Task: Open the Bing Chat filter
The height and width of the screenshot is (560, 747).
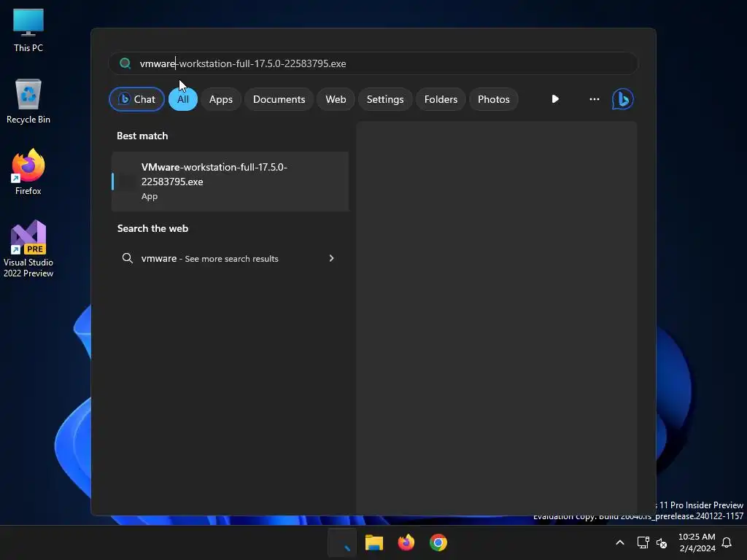Action: [x=136, y=99]
